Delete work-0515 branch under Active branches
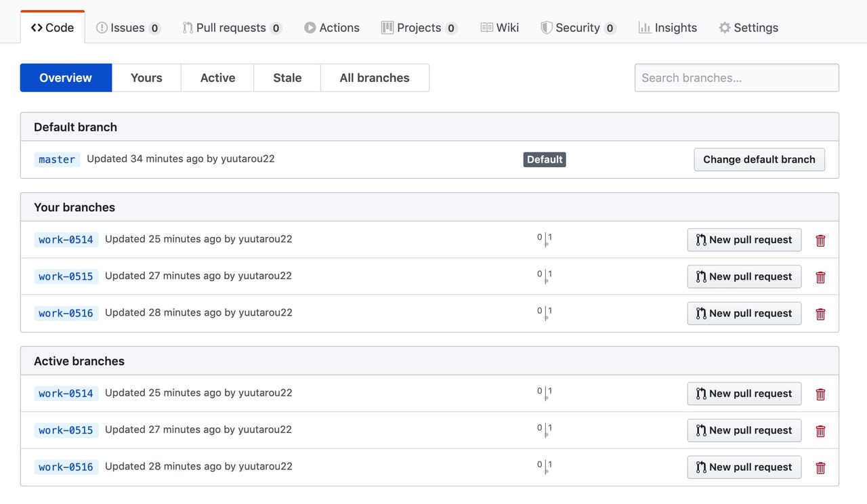Screen dimensions: 867x504 [x=820, y=431]
